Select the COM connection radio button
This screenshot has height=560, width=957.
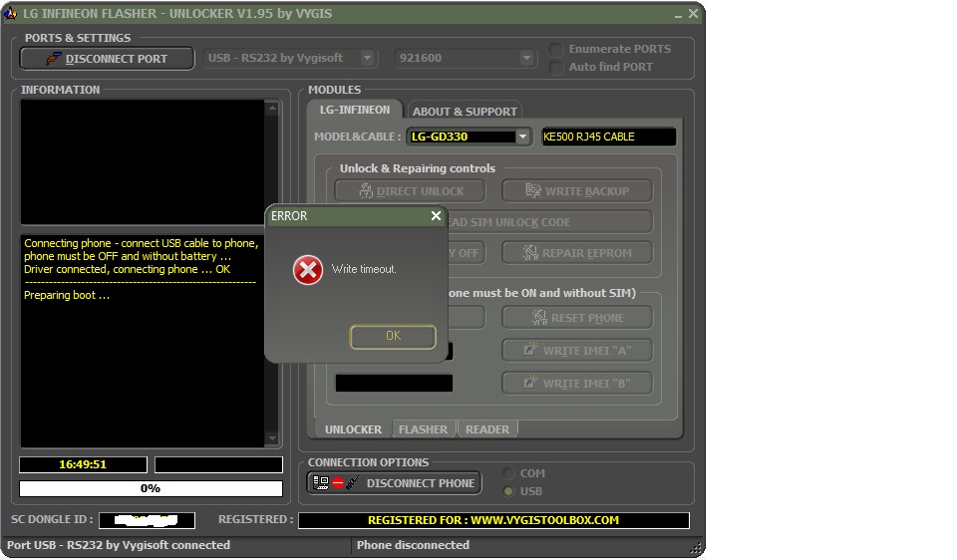pos(508,473)
